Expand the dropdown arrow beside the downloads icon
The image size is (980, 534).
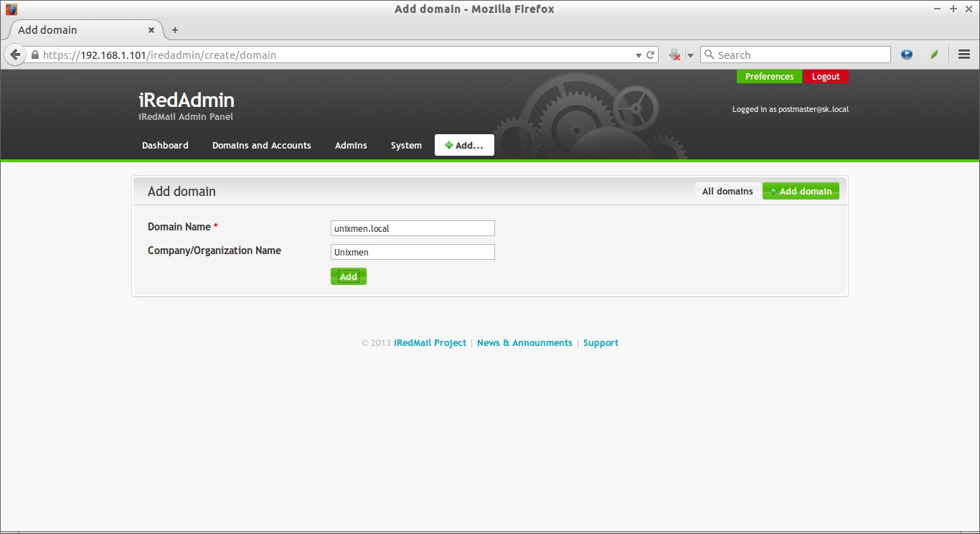690,55
